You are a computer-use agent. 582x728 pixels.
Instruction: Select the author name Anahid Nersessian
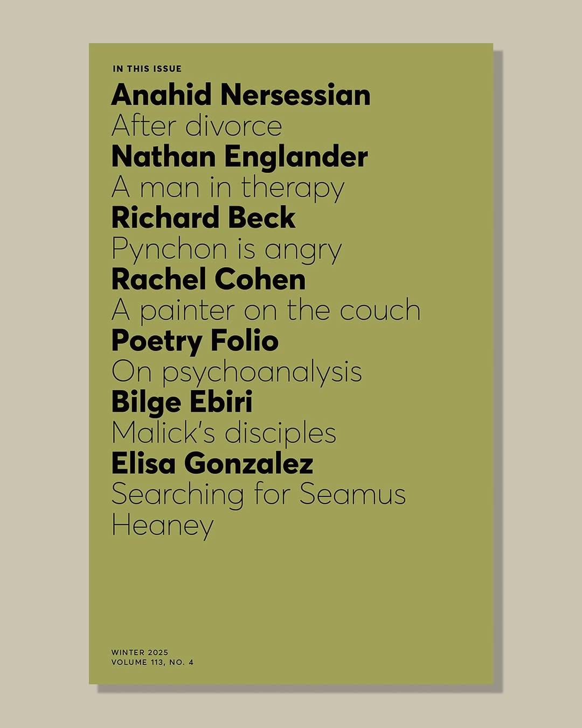(x=241, y=95)
